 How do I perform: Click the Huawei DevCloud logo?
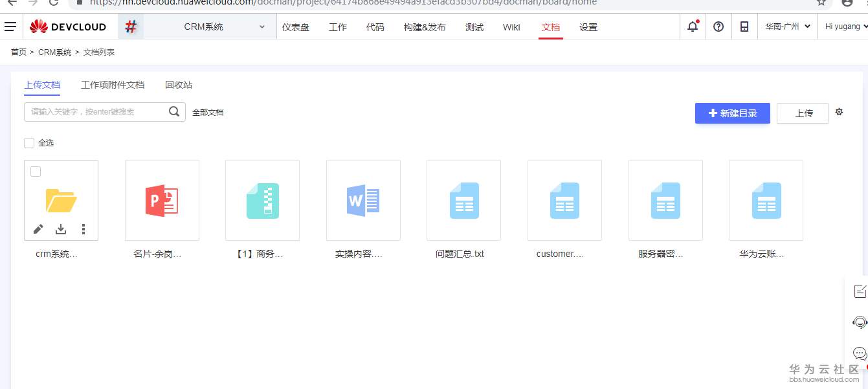[x=69, y=27]
